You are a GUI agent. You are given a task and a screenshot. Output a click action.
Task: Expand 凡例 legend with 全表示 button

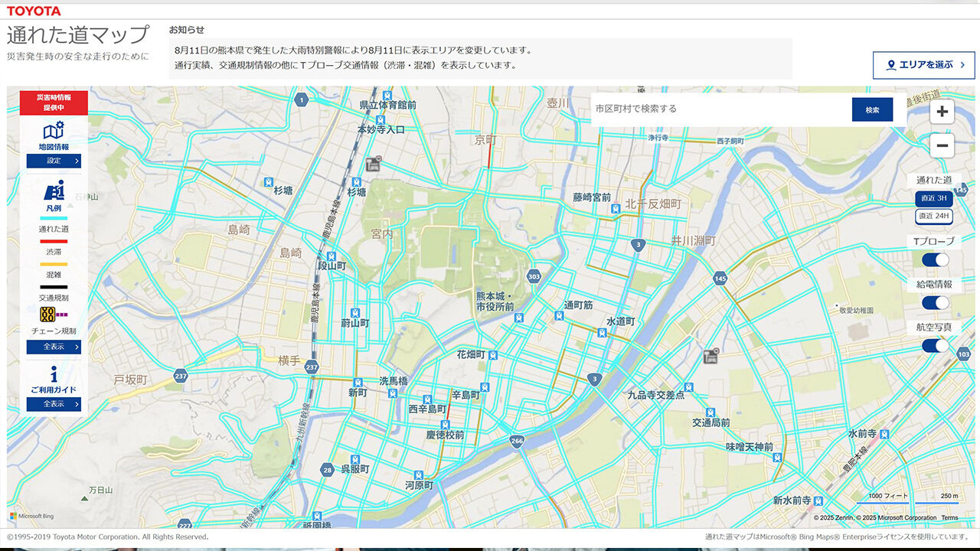[x=54, y=347]
